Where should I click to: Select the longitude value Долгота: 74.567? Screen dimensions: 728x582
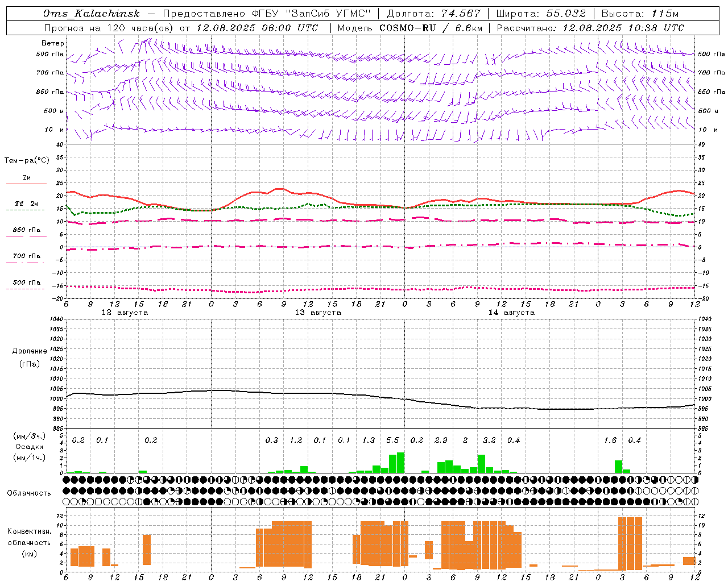(x=433, y=14)
